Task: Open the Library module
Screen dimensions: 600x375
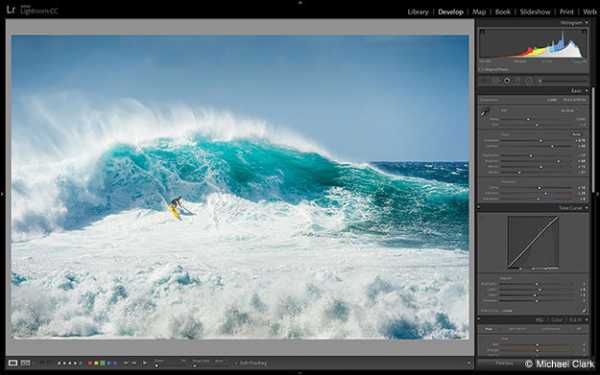Action: point(418,12)
